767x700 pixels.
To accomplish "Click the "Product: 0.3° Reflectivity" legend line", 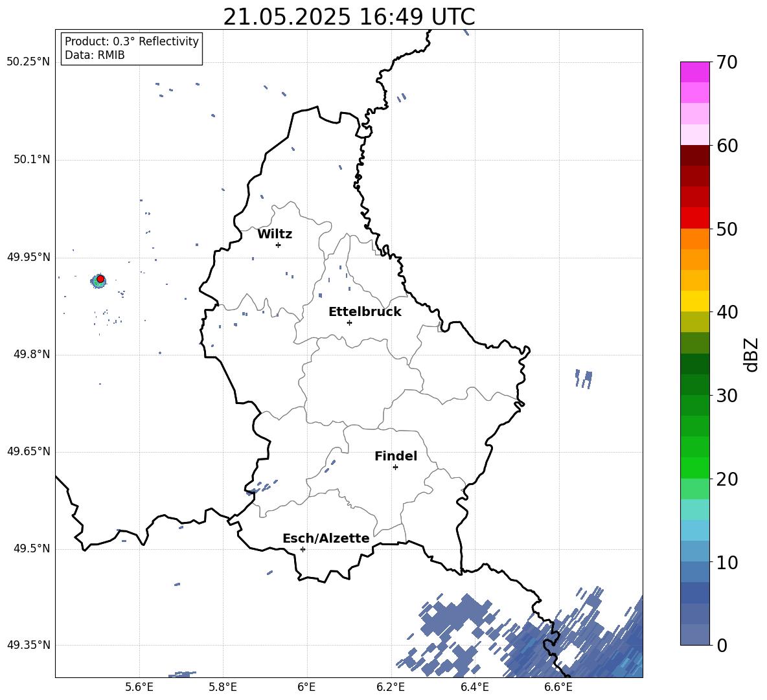I will click(132, 41).
